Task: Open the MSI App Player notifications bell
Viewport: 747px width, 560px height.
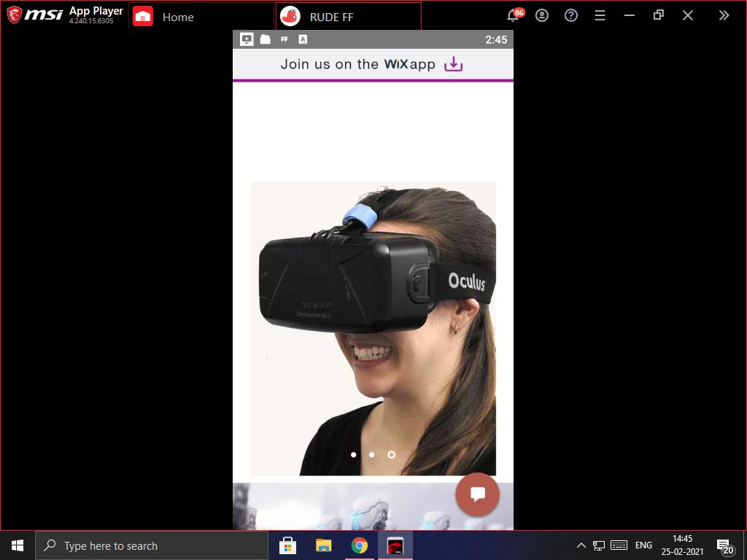Action: (514, 15)
